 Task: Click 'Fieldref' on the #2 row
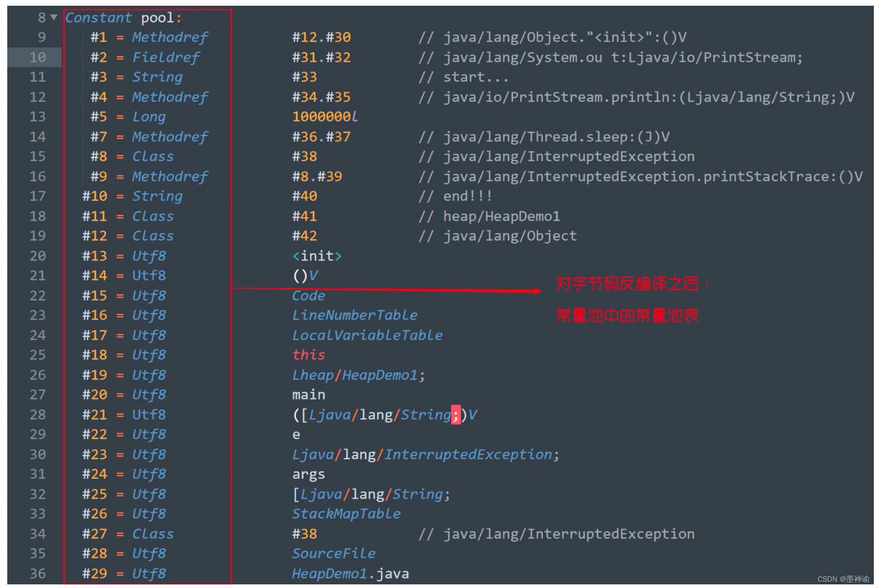166,57
